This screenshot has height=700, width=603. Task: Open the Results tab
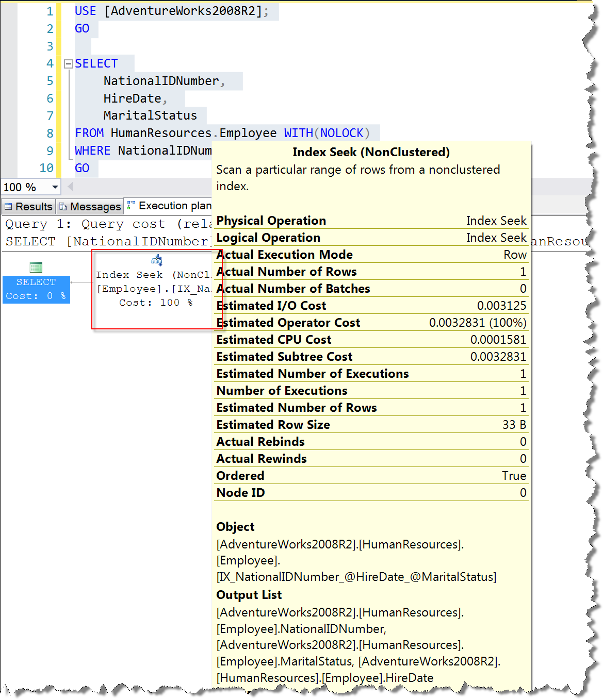click(28, 206)
